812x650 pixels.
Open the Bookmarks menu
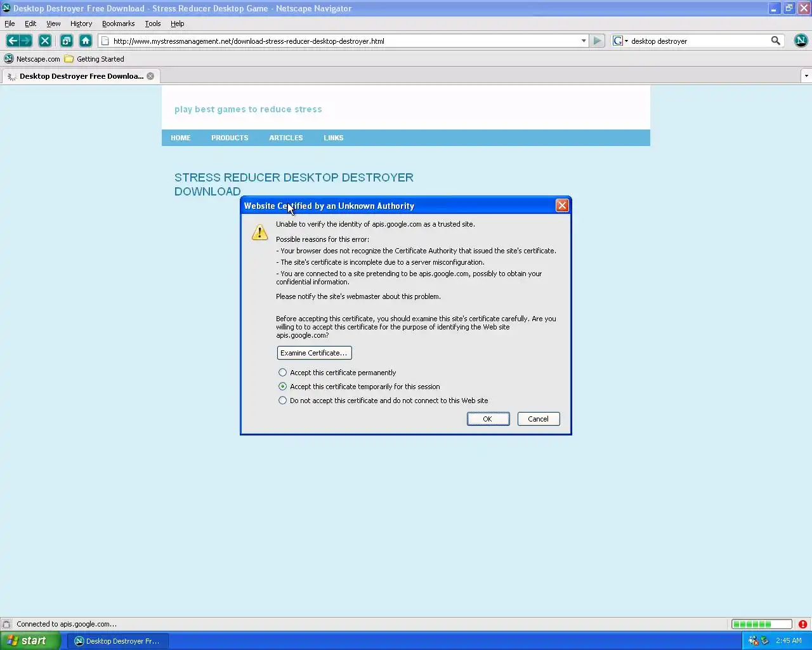point(118,23)
